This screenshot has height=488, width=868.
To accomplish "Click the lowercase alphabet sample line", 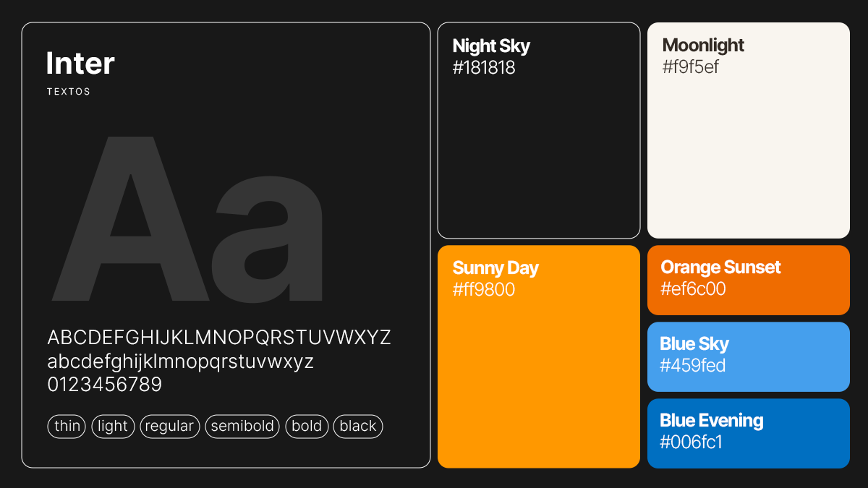I will (x=181, y=361).
